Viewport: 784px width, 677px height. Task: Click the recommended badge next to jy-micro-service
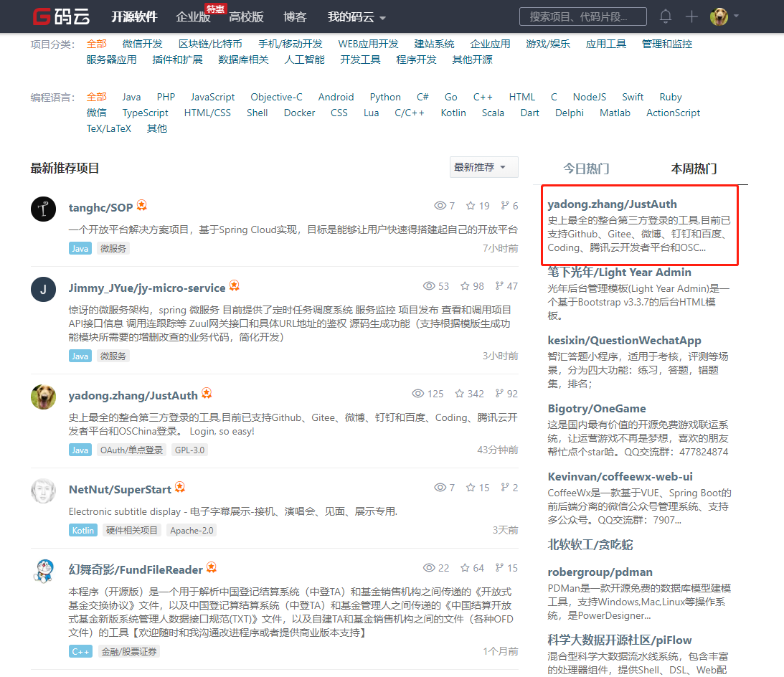[235, 285]
